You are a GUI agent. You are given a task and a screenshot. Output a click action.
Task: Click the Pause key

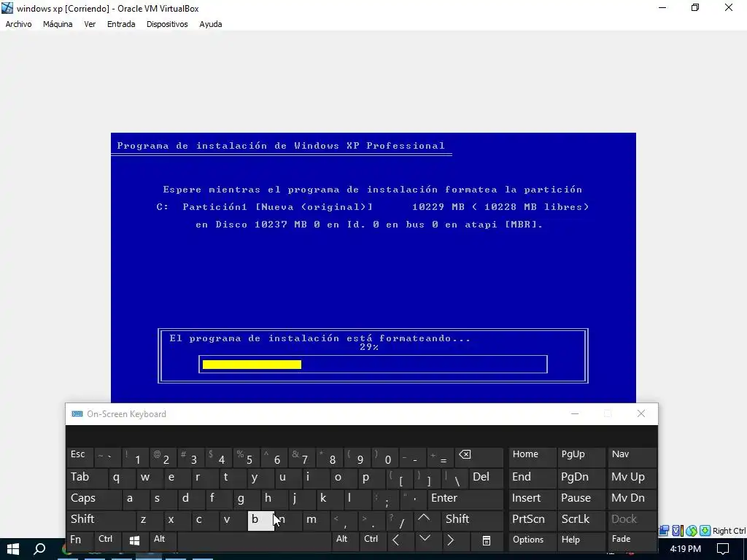581,499
